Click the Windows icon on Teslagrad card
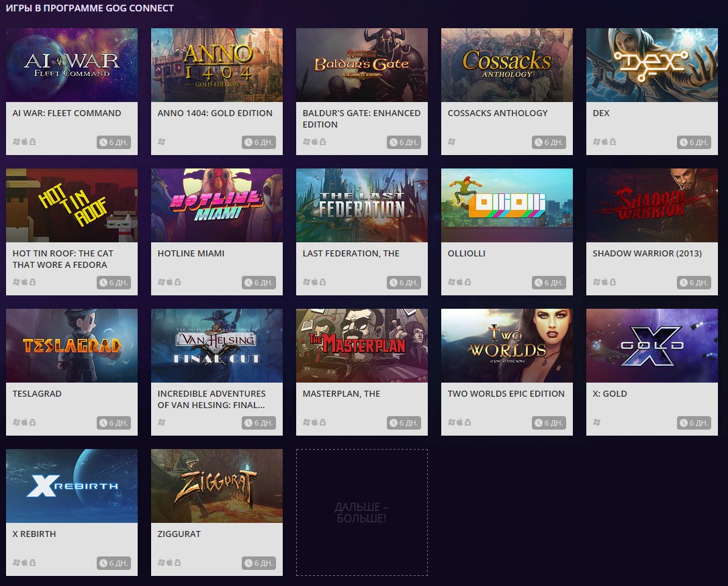This screenshot has width=728, height=586. [x=16, y=422]
